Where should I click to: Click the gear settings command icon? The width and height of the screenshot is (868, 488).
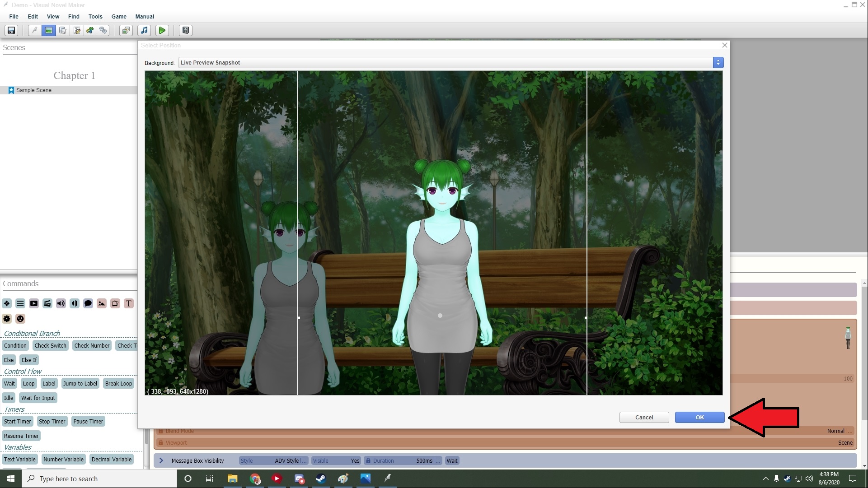click(x=7, y=319)
